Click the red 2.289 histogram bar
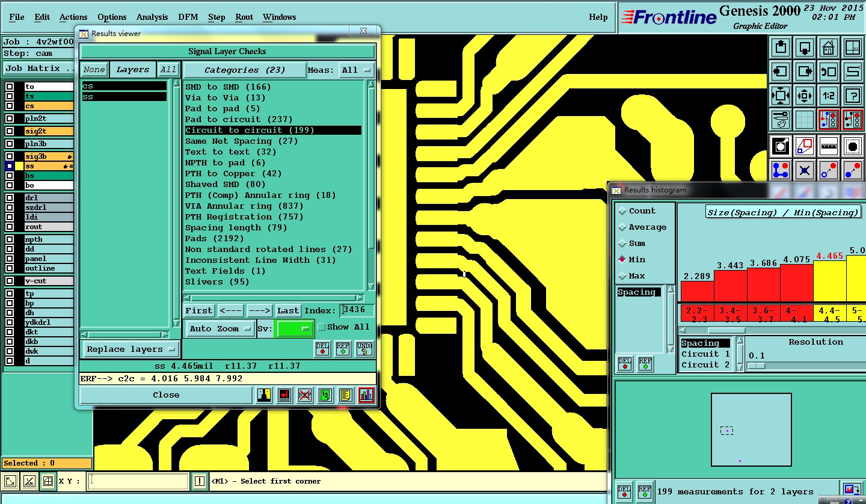Screen dimensions: 866x504 tap(698, 291)
